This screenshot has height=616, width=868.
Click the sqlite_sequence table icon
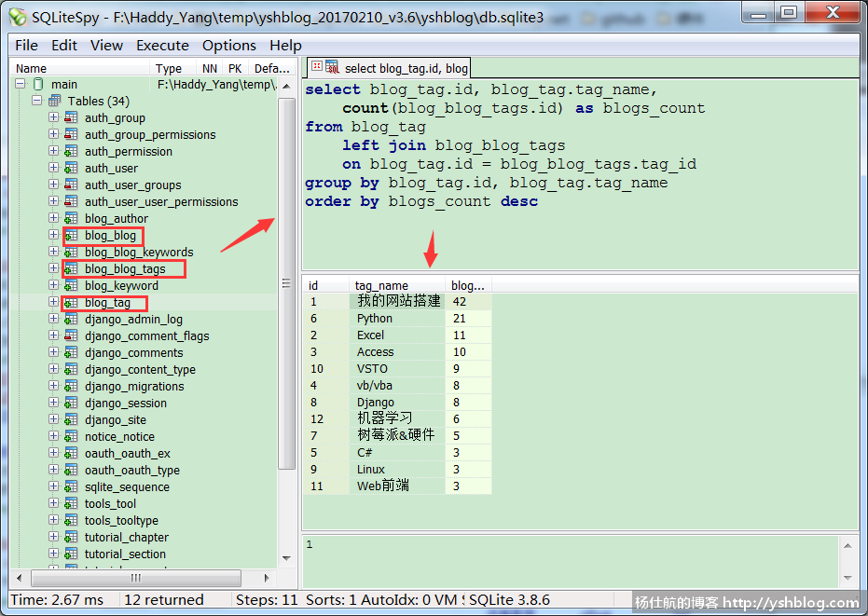(71, 486)
